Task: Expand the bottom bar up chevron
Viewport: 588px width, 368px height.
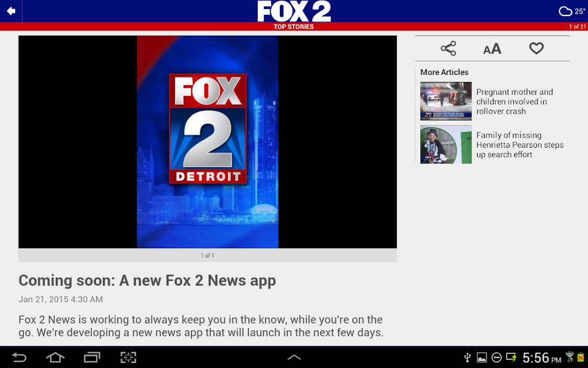Action: click(x=294, y=357)
